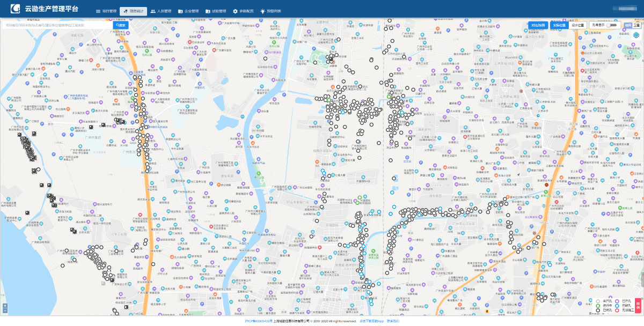Select the 设计位置 option

[x=577, y=25]
